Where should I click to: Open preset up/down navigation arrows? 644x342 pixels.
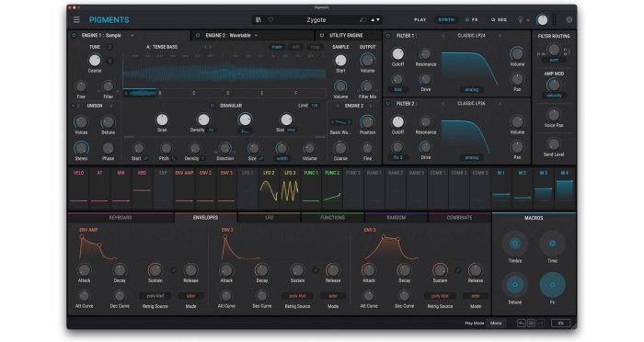[x=375, y=19]
